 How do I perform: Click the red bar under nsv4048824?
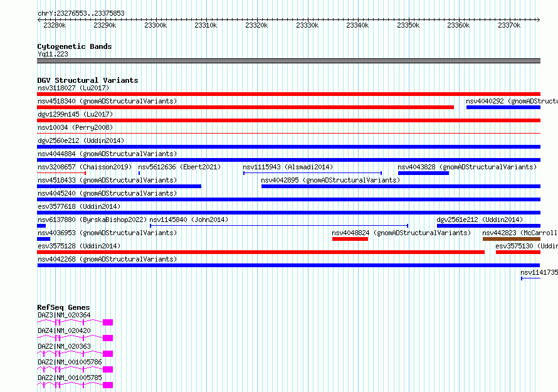(350, 239)
